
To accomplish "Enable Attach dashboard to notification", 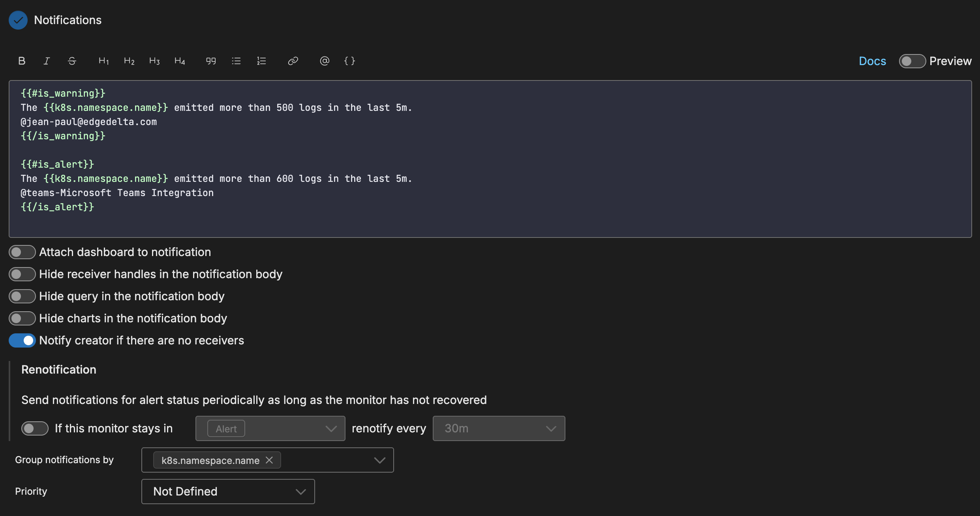I will click(x=22, y=252).
